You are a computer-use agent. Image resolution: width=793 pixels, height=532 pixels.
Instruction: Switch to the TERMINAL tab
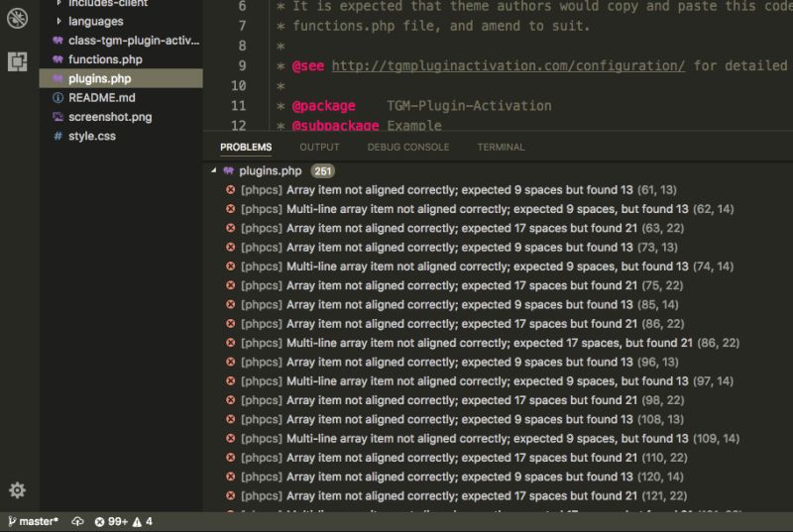point(501,147)
